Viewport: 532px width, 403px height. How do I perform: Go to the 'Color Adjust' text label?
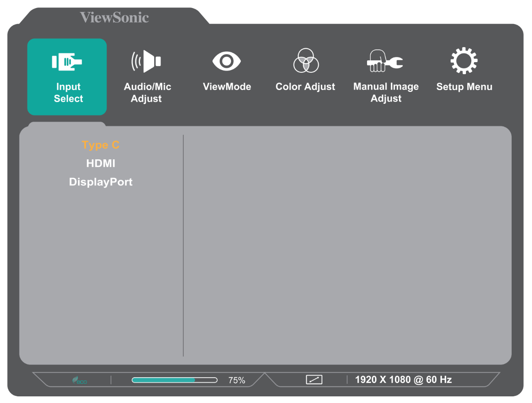pos(305,87)
